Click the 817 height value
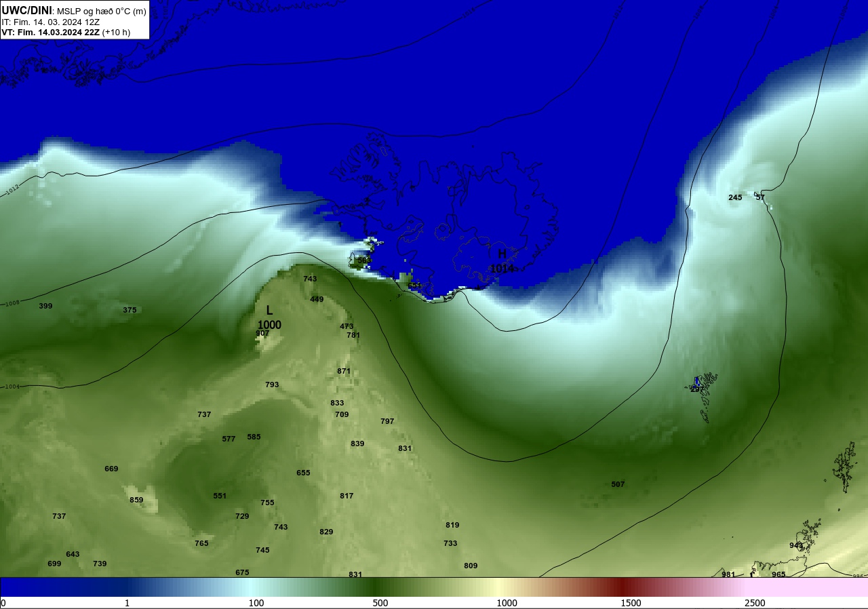Screen dimensions: 868x609 [x=347, y=496]
